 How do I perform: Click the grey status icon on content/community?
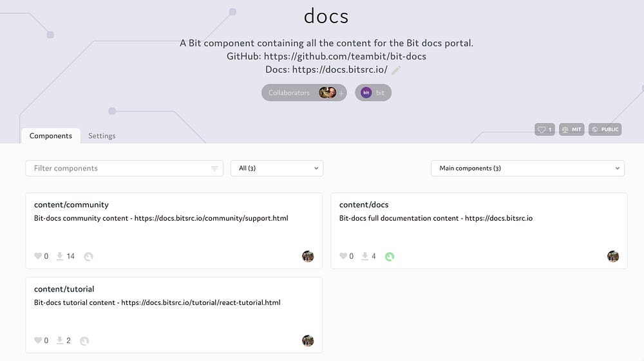tap(88, 257)
